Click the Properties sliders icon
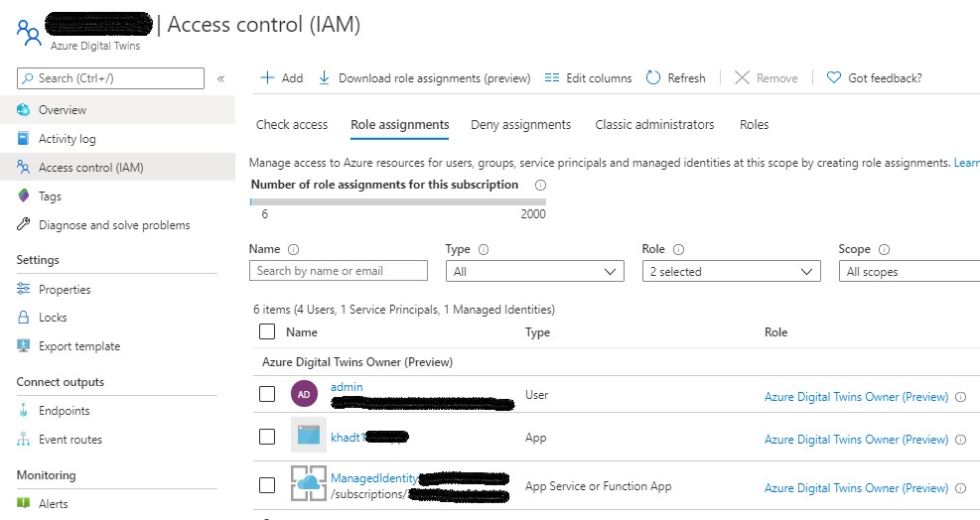980x520 pixels. (23, 289)
